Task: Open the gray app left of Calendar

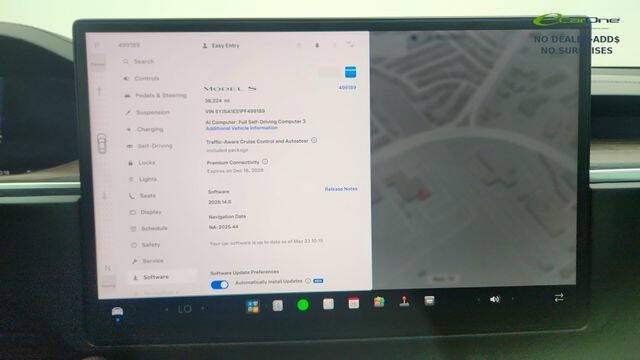Action: 328,304
